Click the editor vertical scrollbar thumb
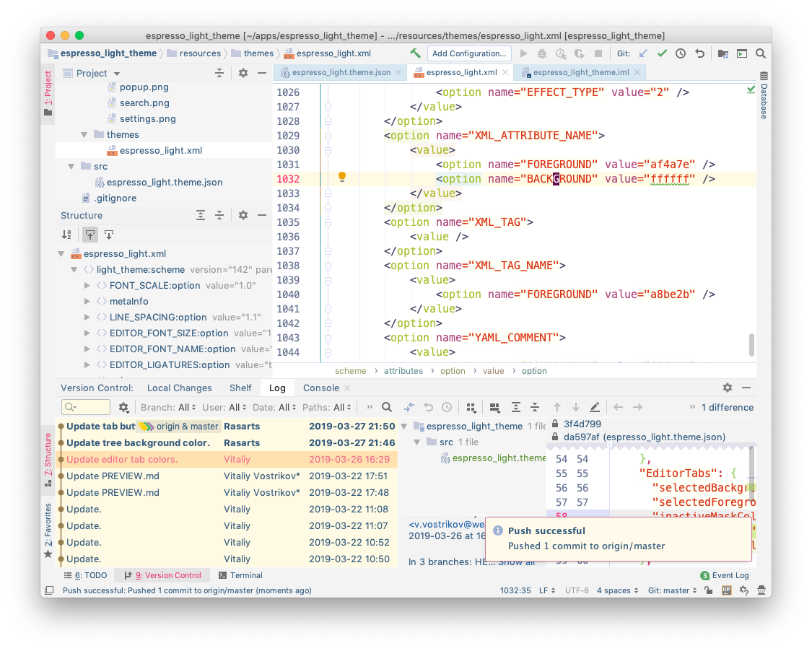Screen dimensions: 812x651 click(751, 345)
